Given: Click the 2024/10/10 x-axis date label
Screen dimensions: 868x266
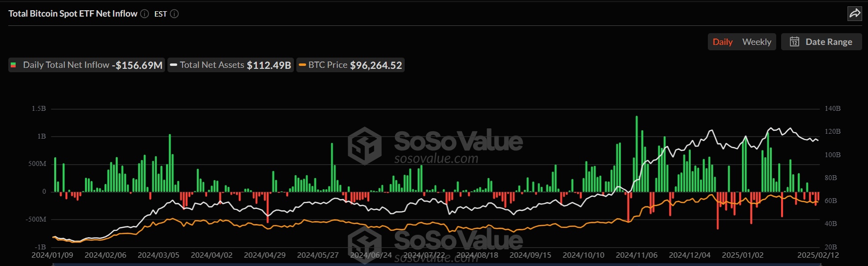Looking at the screenshot, I should (x=583, y=255).
